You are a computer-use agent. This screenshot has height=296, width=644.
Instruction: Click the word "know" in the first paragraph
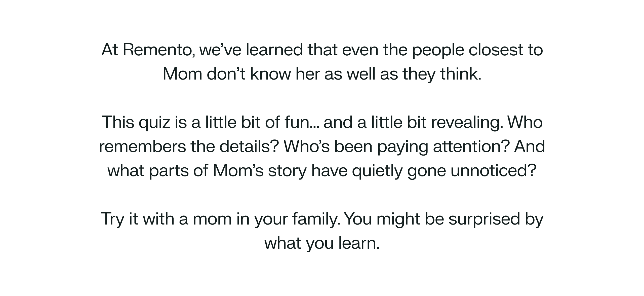[x=270, y=74]
